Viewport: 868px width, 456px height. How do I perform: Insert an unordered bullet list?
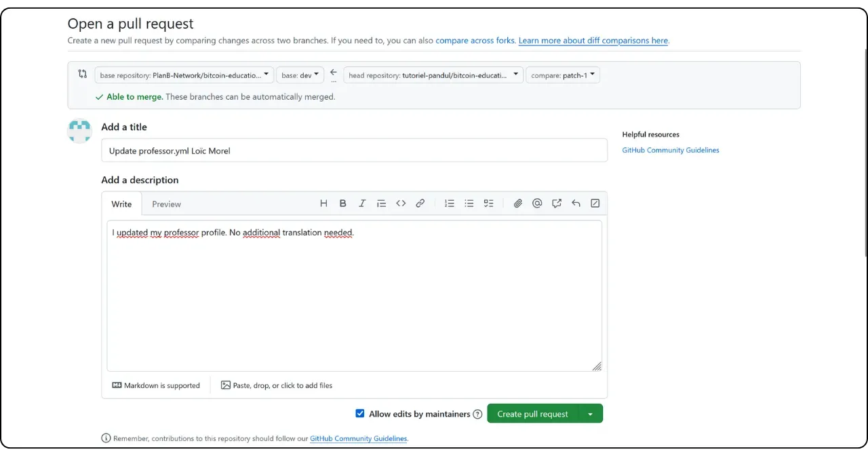click(x=469, y=204)
